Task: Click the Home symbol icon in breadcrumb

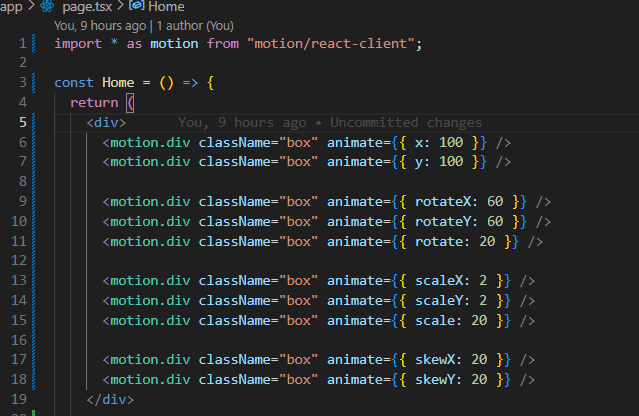Action: coord(137,5)
